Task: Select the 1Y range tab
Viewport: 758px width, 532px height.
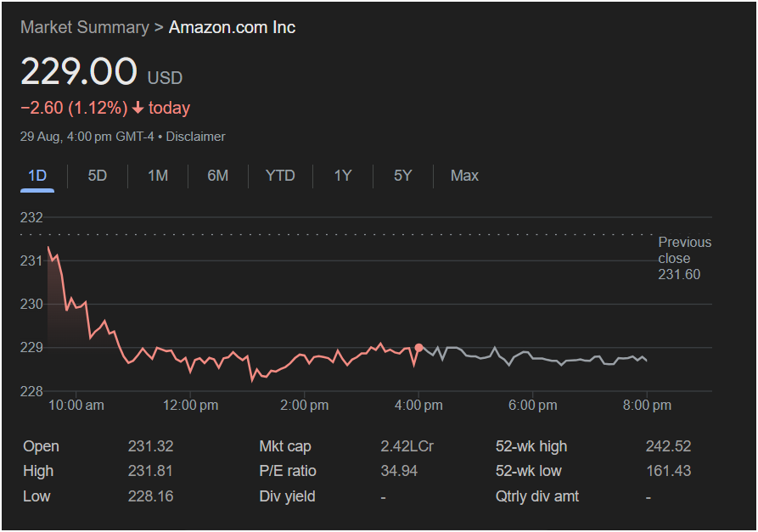Action: click(x=342, y=176)
